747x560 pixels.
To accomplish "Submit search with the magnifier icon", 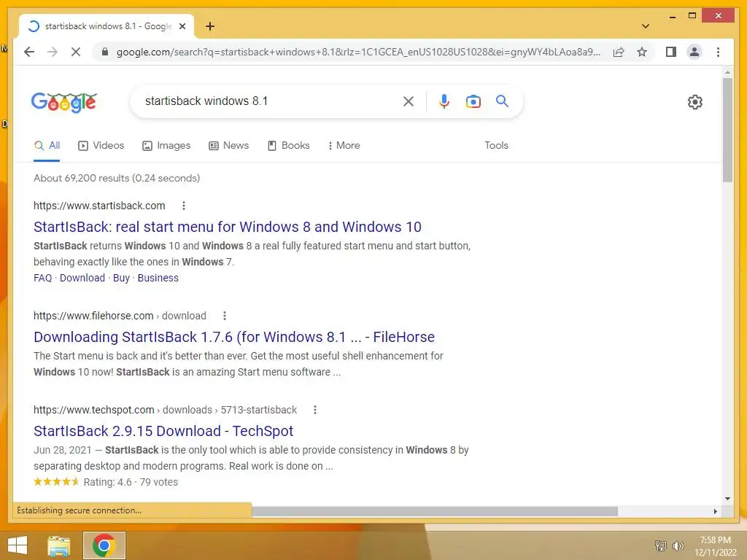I will [502, 101].
